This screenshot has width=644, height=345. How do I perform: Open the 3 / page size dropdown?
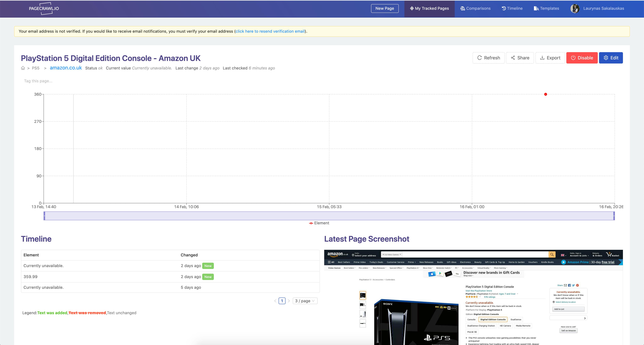pyautogui.click(x=305, y=301)
